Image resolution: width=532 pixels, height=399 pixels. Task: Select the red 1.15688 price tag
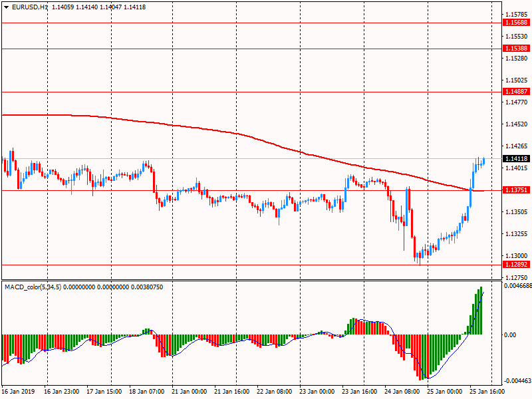(516, 23)
